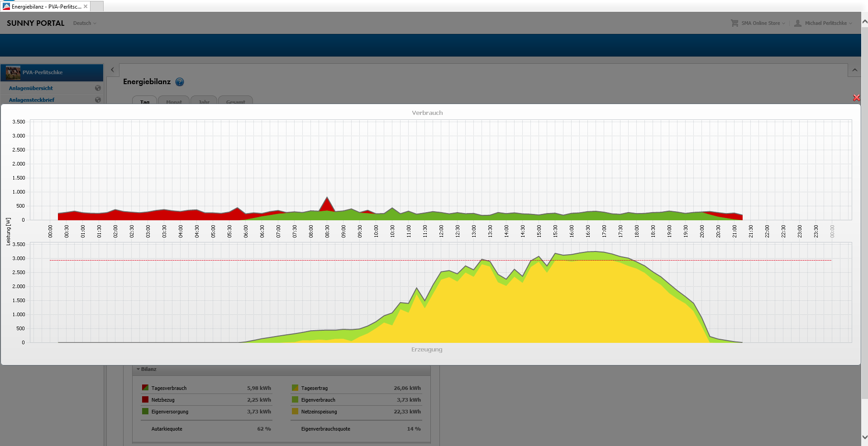Expand the Michael Perlitschke account menu
This screenshot has width=868, height=446.
pos(828,23)
